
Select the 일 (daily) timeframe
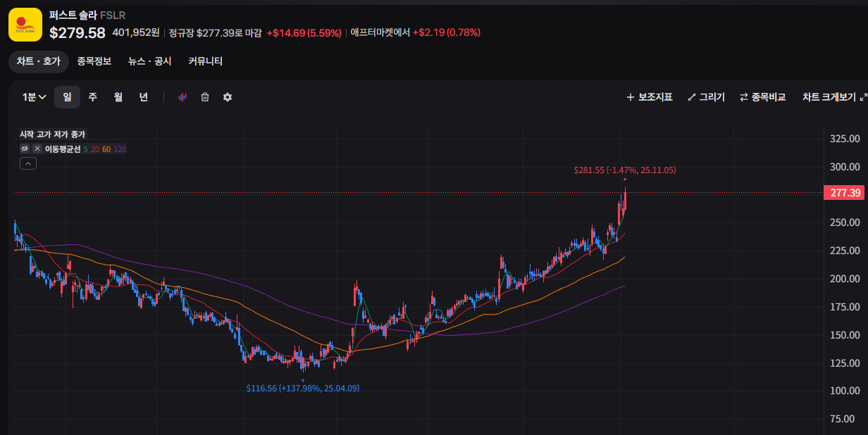tap(68, 97)
